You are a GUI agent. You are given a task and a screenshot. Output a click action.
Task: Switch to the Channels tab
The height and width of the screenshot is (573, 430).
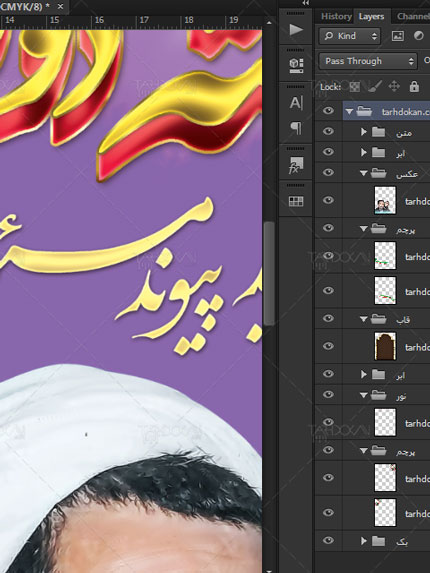(x=413, y=16)
